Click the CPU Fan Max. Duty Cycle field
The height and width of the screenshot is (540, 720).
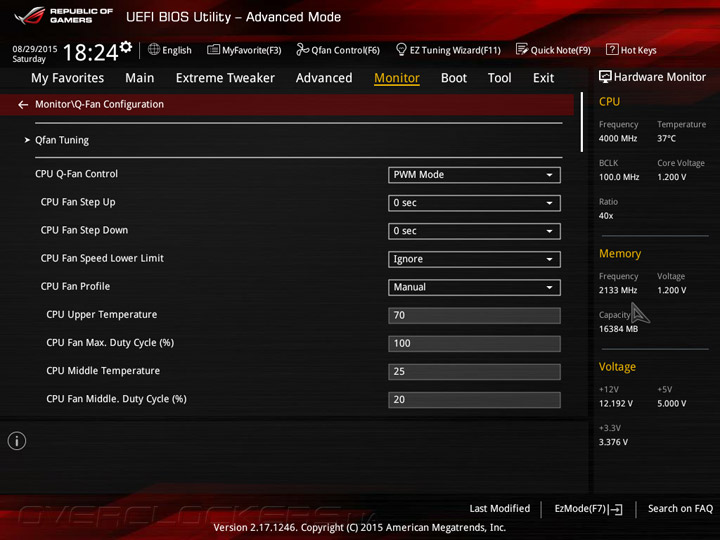[474, 343]
